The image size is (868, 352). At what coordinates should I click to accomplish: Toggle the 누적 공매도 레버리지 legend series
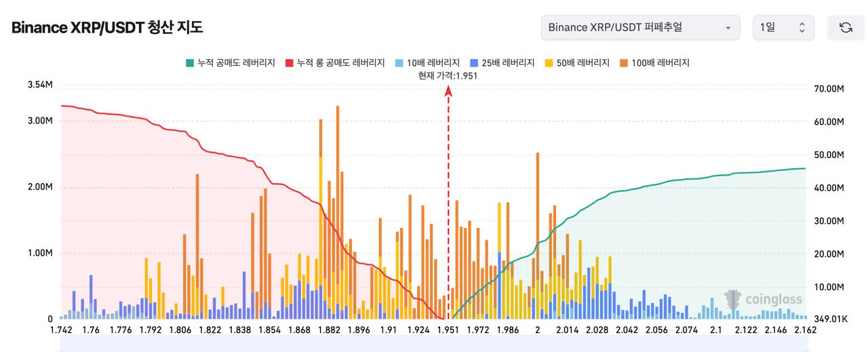click(230, 62)
